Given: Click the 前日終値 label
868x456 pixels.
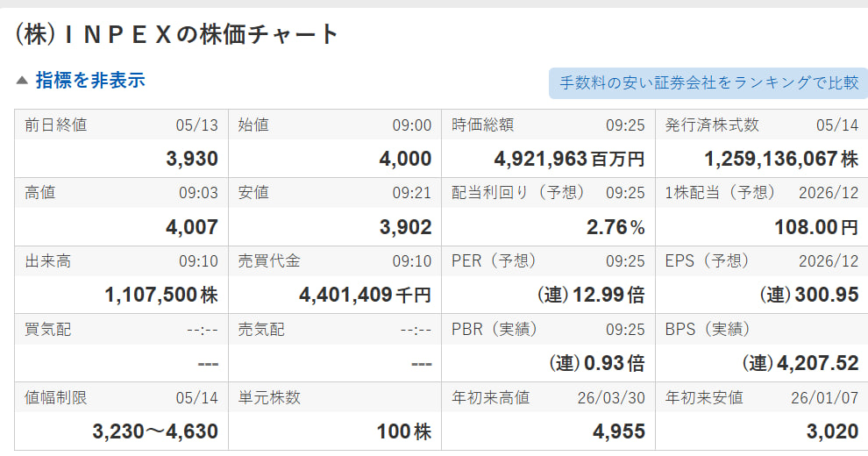Looking at the screenshot, I should tap(56, 125).
